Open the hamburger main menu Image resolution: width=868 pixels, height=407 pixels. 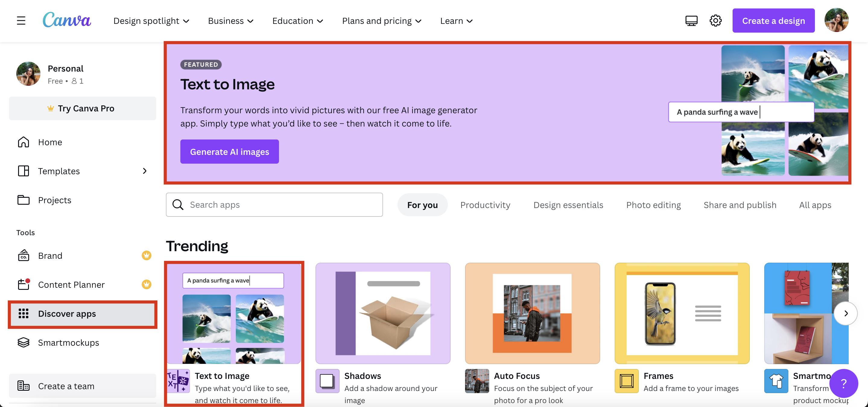[21, 21]
